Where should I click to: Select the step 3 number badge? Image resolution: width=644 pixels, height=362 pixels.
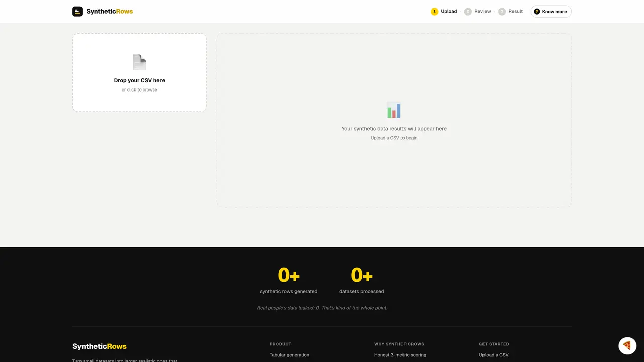502,11
